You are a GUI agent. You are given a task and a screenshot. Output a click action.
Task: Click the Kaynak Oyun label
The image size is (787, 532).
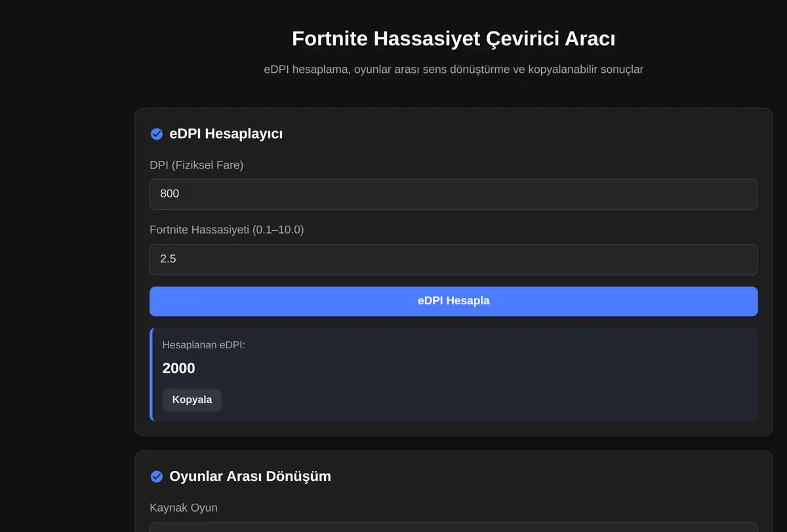184,508
